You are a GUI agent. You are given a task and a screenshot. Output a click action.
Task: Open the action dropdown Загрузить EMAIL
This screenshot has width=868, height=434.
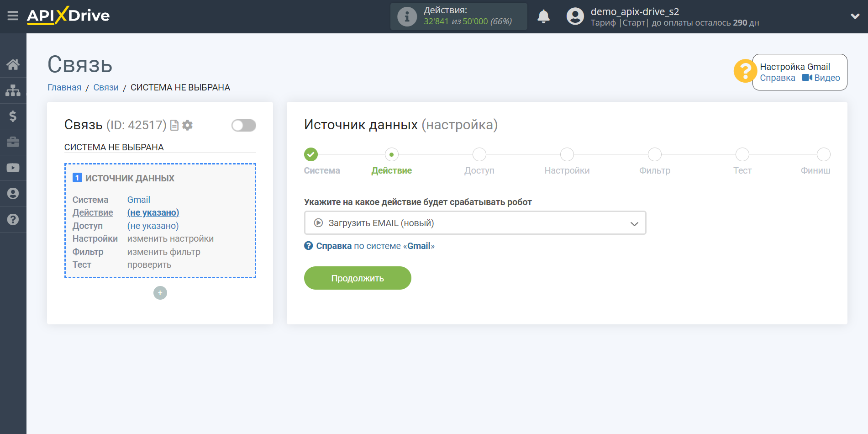coord(475,223)
